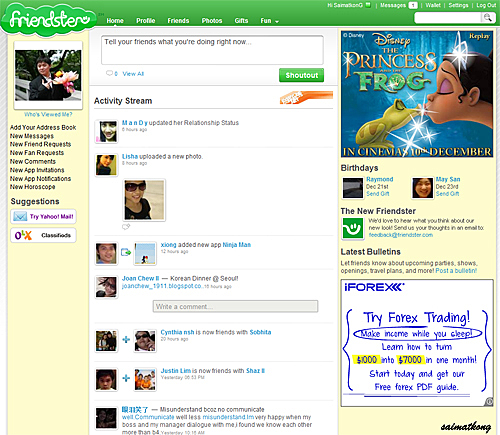The height and width of the screenshot is (435, 500).
Task: Open the Gifts tab
Action: pos(241,21)
